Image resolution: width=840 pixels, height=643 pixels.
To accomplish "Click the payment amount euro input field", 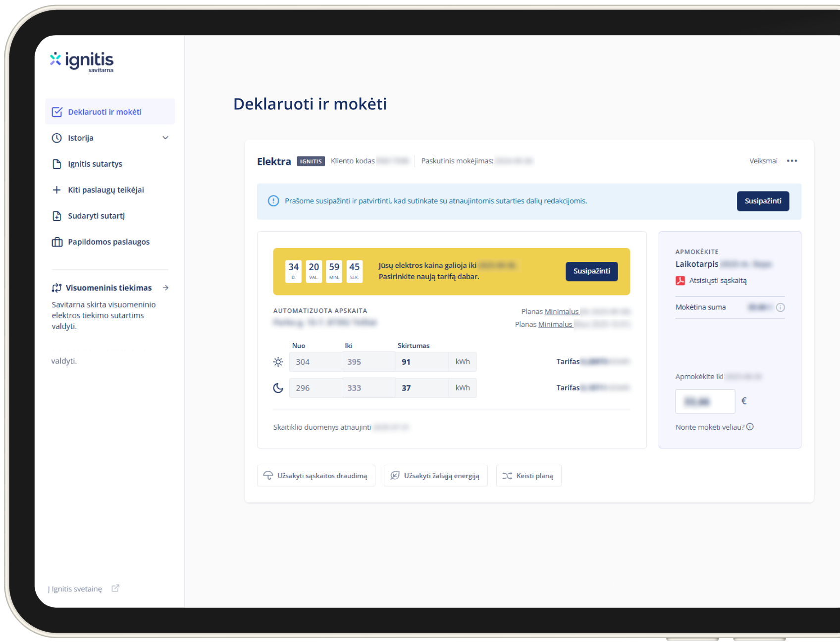I will [705, 401].
